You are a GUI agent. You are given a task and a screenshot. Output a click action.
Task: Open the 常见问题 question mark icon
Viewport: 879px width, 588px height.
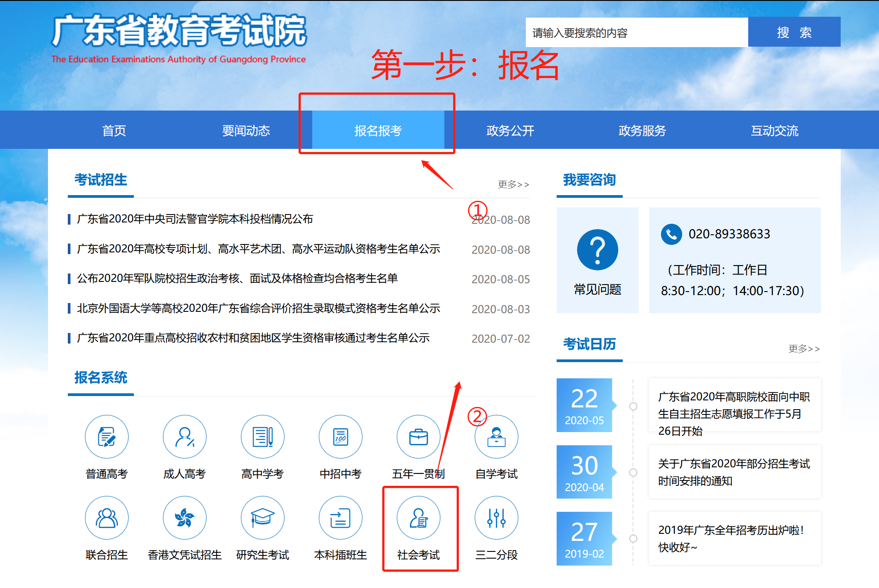tap(597, 250)
